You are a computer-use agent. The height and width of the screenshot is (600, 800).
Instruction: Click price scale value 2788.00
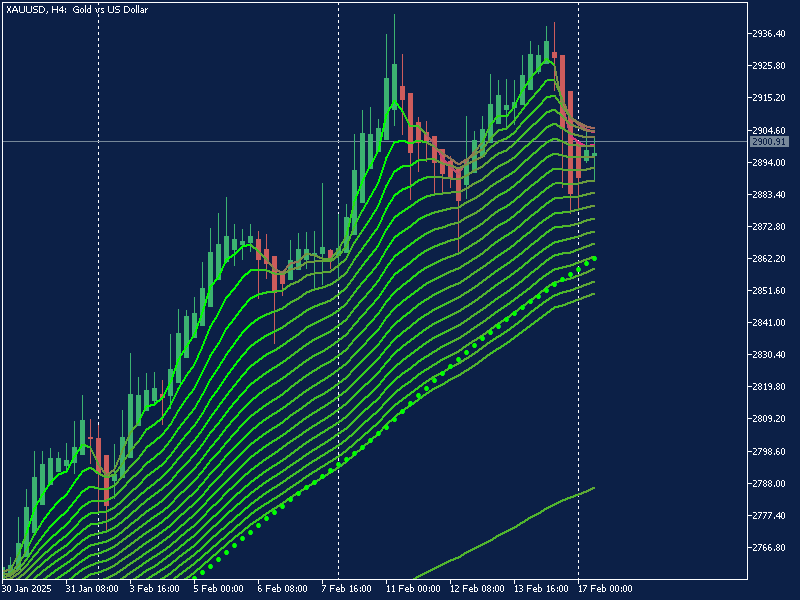(x=769, y=484)
